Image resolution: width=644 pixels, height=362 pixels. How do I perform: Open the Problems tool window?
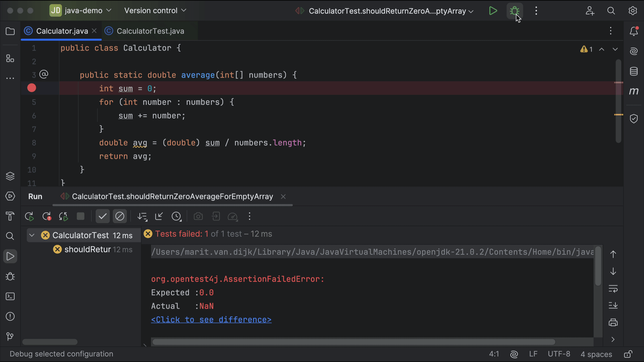[10, 316]
